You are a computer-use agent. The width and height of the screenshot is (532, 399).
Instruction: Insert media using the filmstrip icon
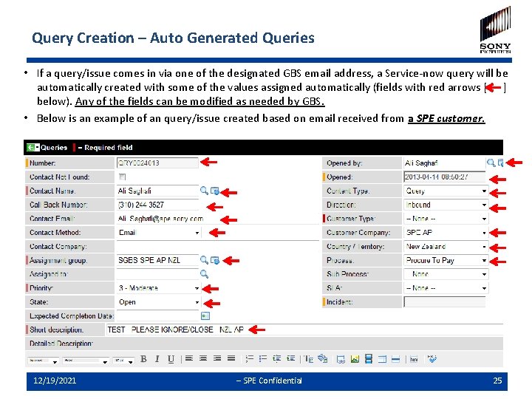[369, 358]
